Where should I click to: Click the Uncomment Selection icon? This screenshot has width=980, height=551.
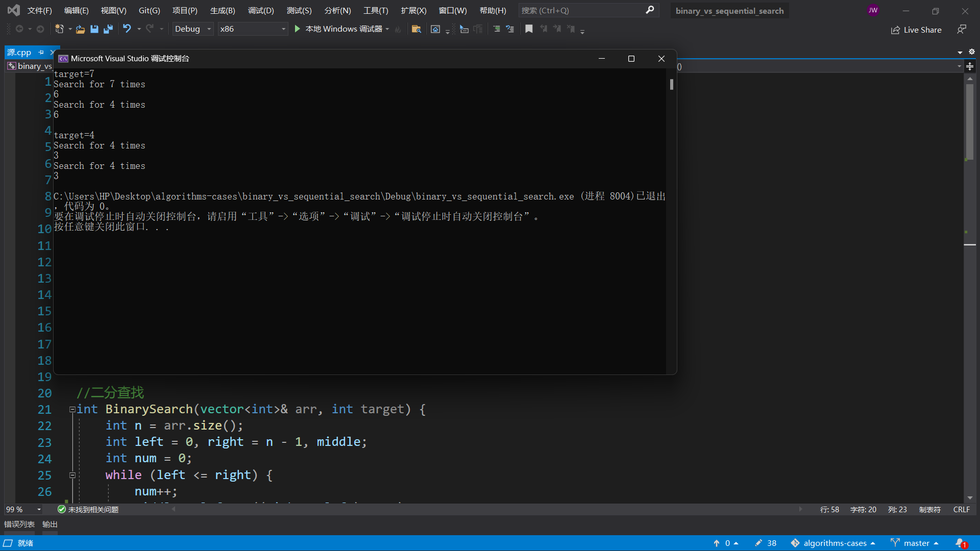(510, 29)
